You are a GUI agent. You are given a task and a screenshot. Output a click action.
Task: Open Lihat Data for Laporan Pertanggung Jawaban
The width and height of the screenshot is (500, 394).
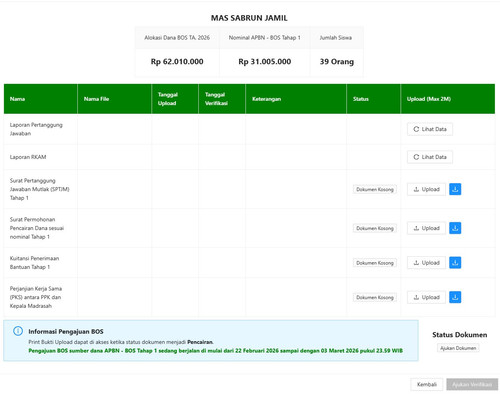(430, 129)
